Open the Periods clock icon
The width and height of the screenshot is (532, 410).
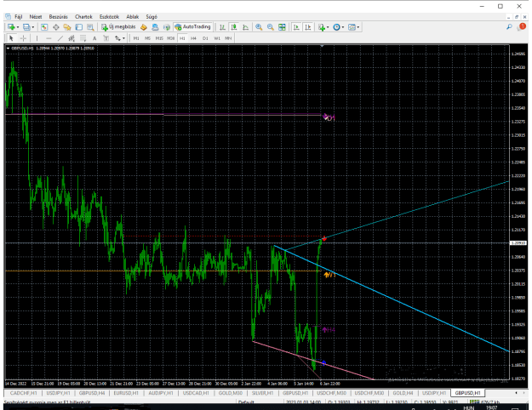pos(336,27)
